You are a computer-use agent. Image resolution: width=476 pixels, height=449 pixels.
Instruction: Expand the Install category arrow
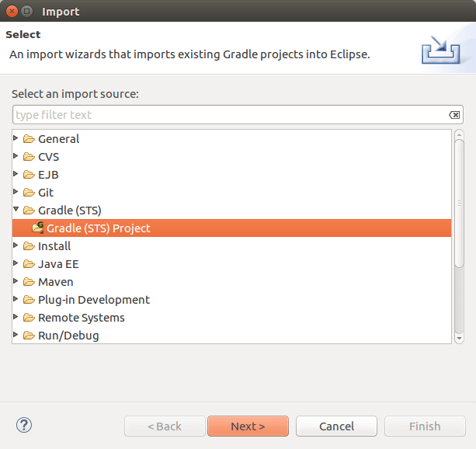16,245
